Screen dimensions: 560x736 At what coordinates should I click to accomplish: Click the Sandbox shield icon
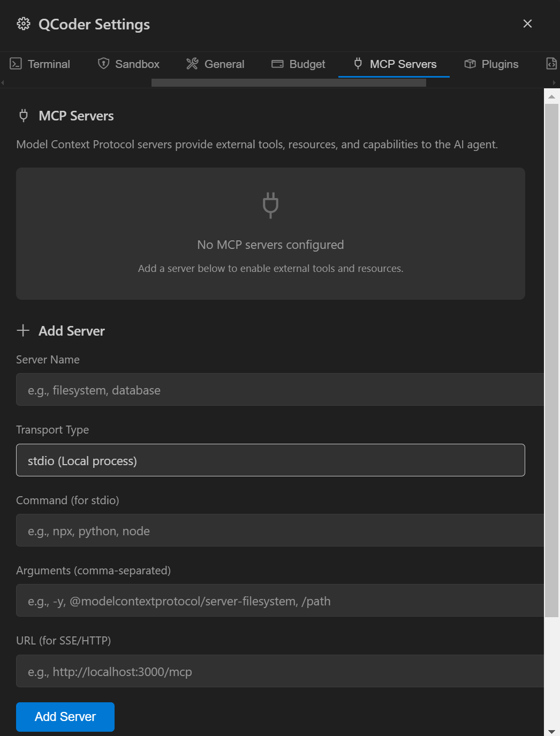tap(103, 64)
